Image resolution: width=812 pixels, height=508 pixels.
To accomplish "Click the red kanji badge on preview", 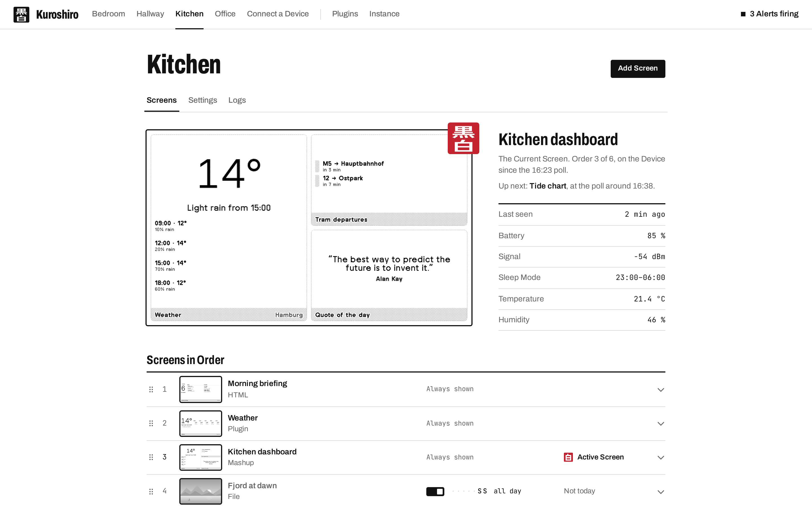I will point(463,138).
